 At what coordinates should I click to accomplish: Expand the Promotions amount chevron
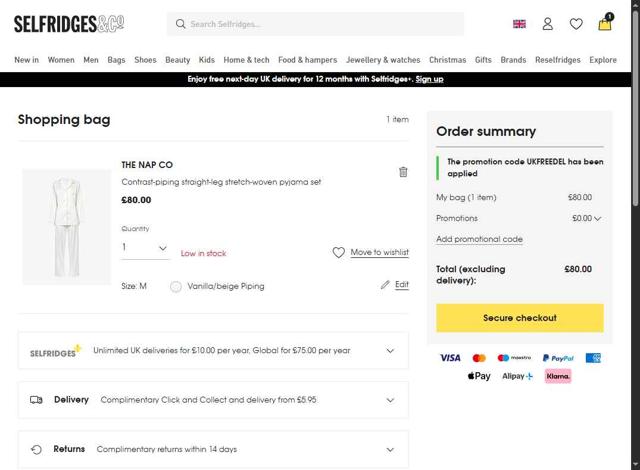pyautogui.click(x=598, y=218)
